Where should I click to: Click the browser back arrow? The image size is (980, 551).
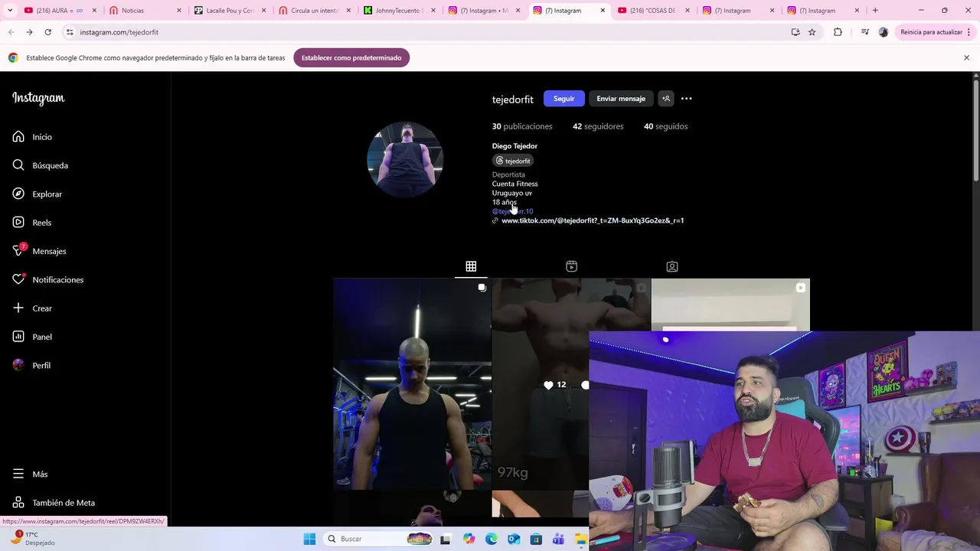click(11, 32)
